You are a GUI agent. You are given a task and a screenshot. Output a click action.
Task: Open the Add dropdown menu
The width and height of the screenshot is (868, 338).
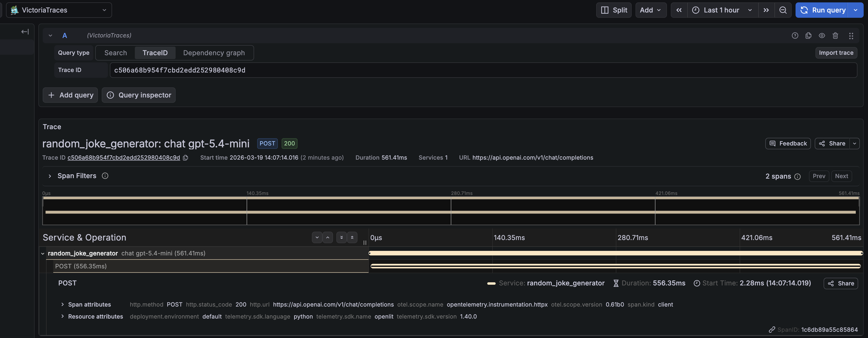[x=651, y=10]
